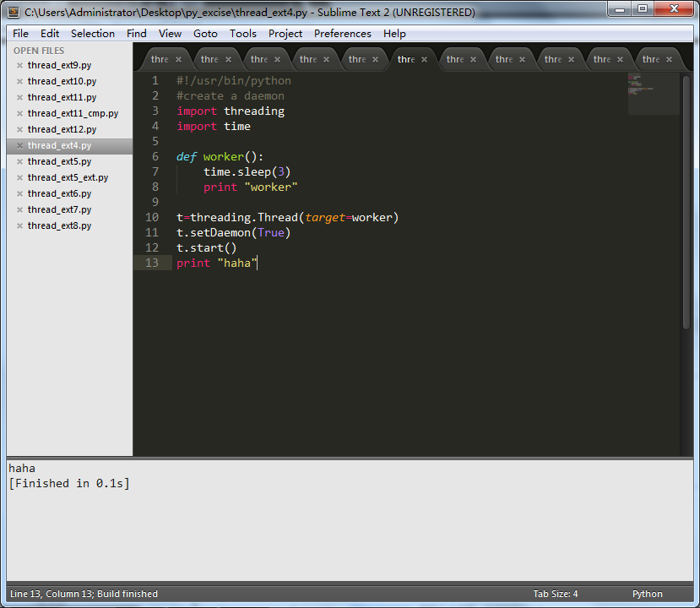Click the x icon next to thread_ext4.py in sidebar
Viewport: 700px width, 608px height.
pyautogui.click(x=19, y=146)
